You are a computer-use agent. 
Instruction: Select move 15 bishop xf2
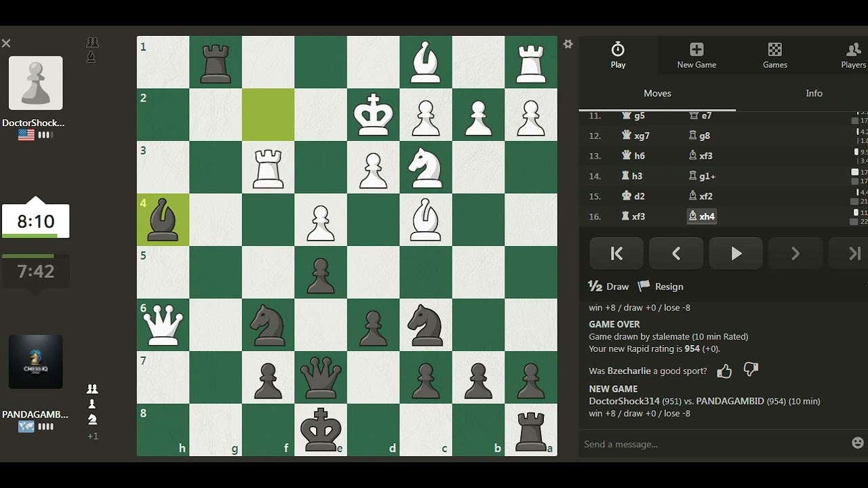point(701,196)
